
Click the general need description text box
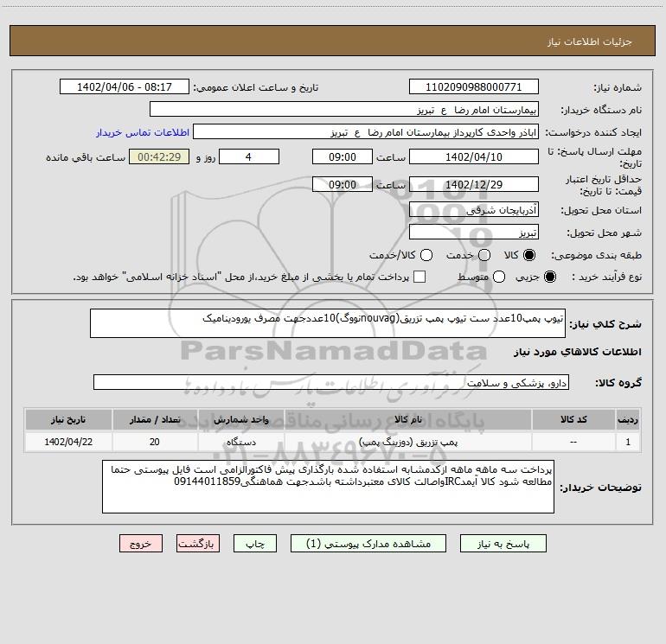pos(328,323)
